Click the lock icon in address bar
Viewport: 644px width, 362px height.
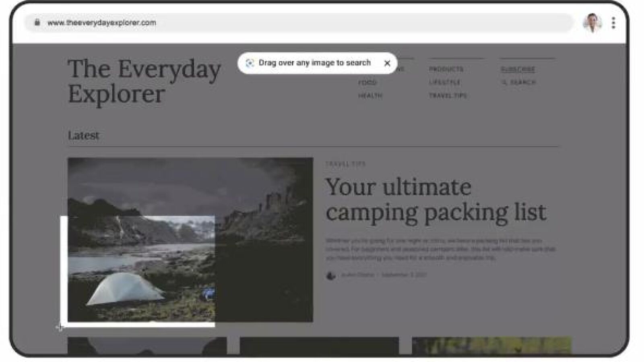coord(37,23)
